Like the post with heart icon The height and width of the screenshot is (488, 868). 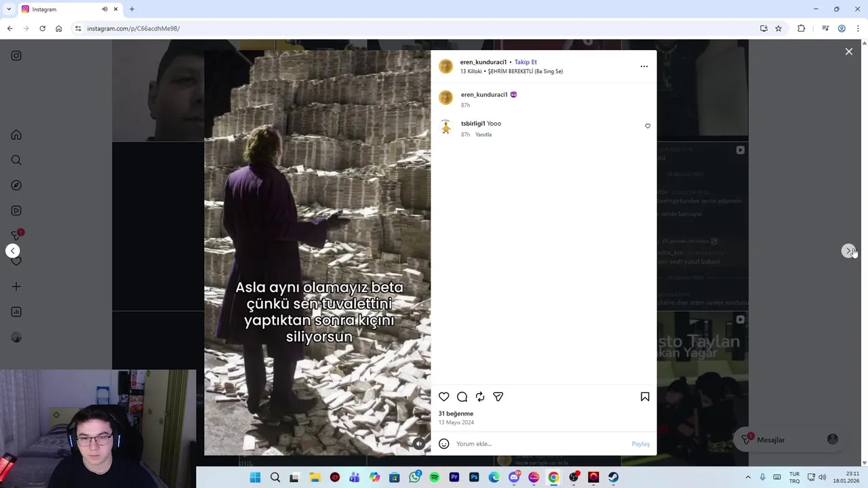pyautogui.click(x=443, y=396)
